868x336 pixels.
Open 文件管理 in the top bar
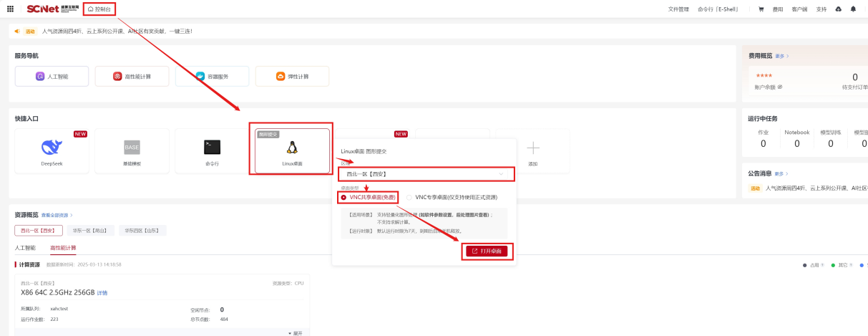tap(678, 9)
